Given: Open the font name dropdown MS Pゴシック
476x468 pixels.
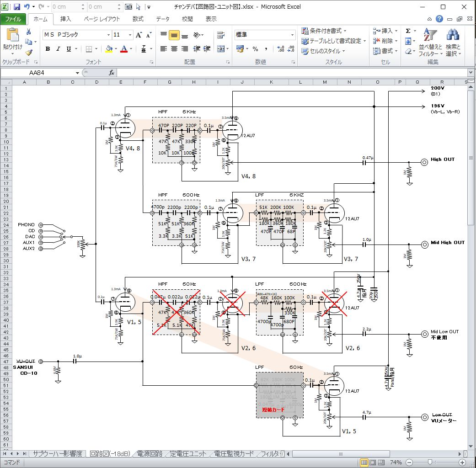Looking at the screenshot, I should coord(108,35).
